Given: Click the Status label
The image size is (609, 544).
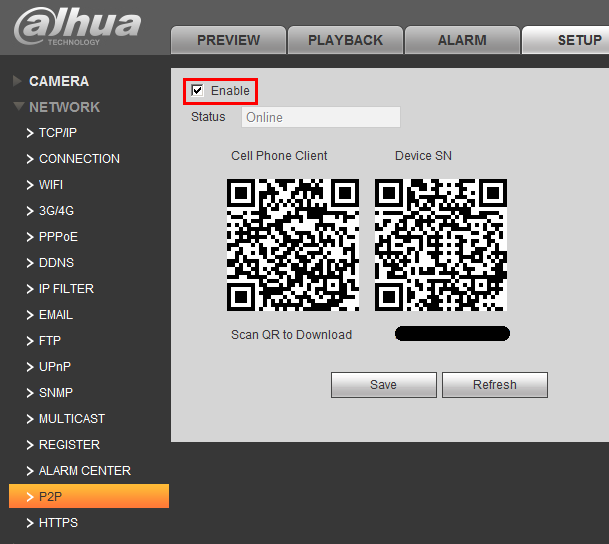Looking at the screenshot, I should (208, 117).
